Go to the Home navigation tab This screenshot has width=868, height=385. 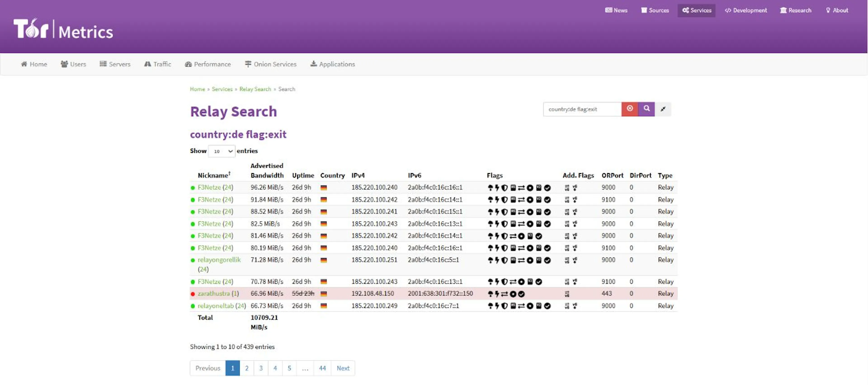pos(34,64)
